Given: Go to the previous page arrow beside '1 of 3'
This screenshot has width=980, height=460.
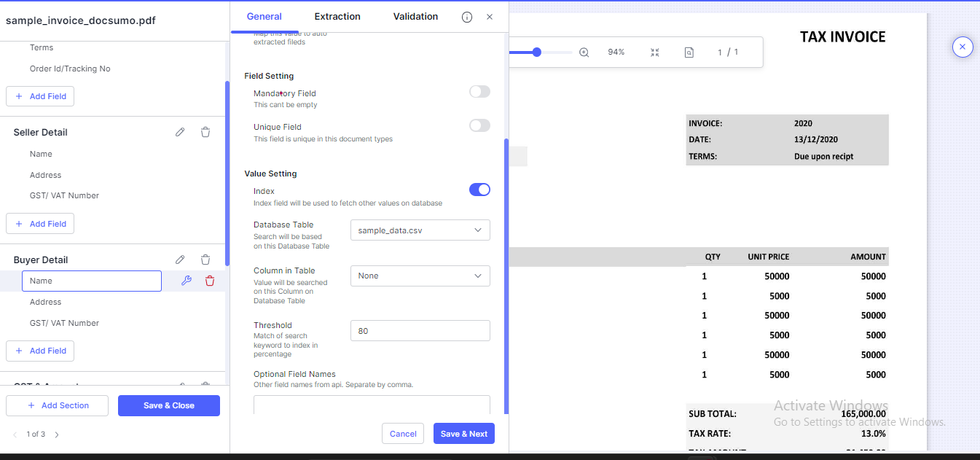Looking at the screenshot, I should [15, 434].
